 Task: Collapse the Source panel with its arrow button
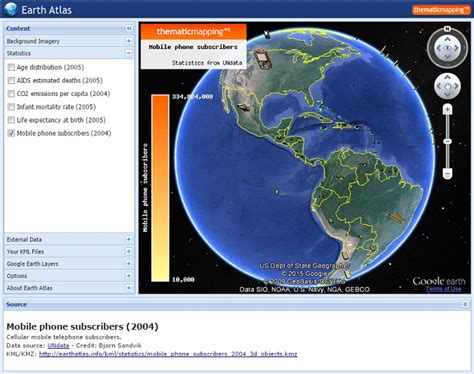[465, 304]
